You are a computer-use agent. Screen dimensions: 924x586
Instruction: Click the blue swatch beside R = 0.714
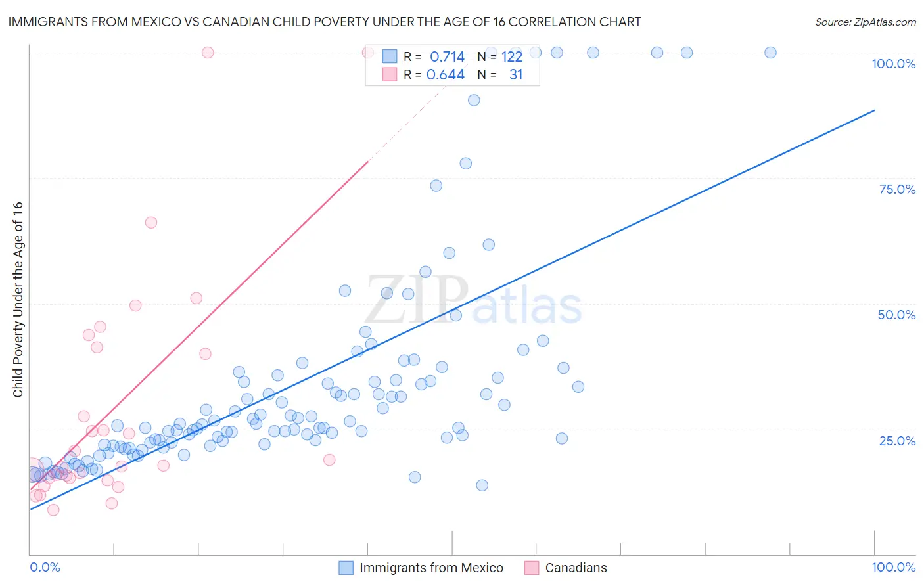click(390, 56)
